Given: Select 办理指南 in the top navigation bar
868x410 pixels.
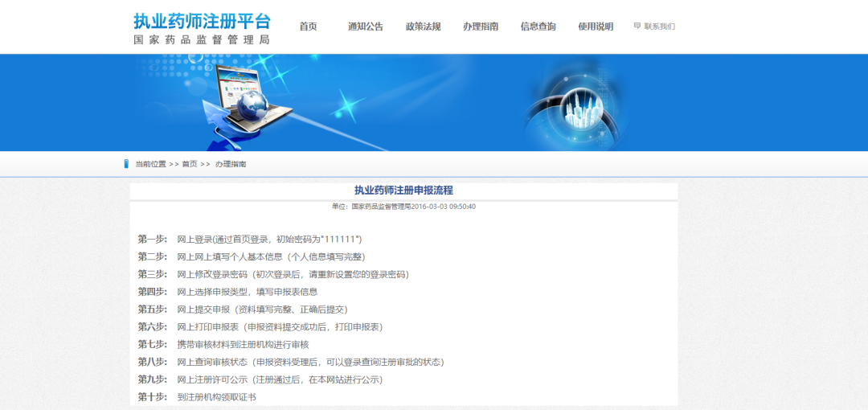Looking at the screenshot, I should tap(481, 27).
